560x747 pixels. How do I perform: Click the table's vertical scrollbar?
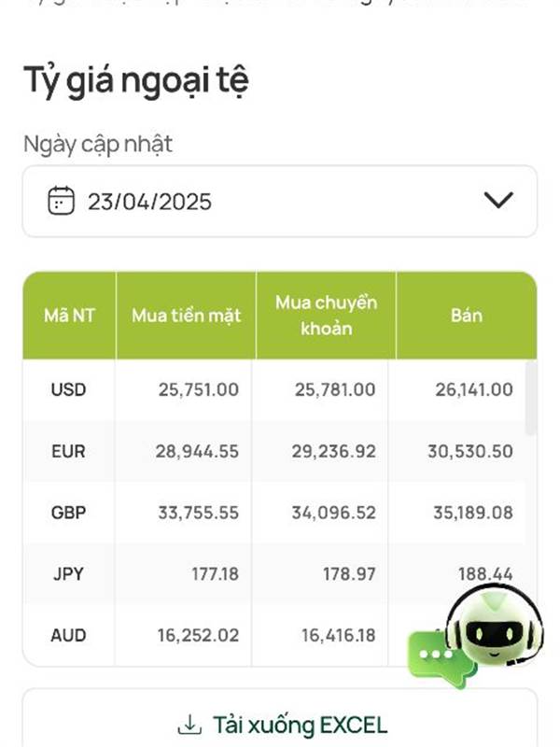(x=530, y=398)
